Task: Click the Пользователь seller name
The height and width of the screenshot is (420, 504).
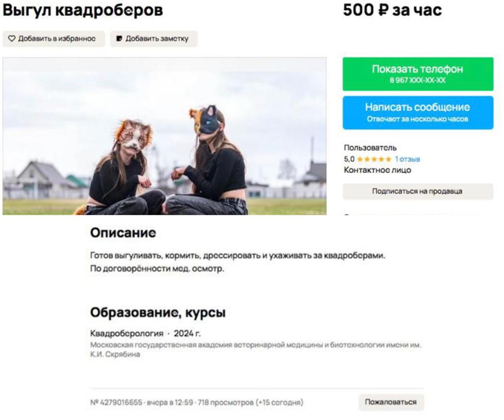Action: pyautogui.click(x=370, y=148)
